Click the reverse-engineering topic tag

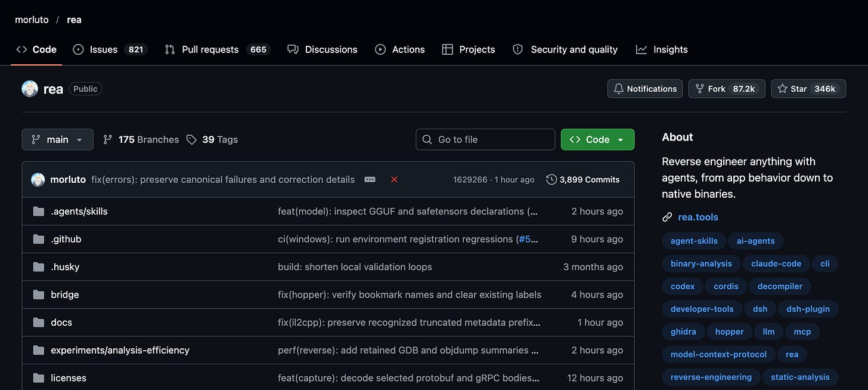(x=711, y=377)
